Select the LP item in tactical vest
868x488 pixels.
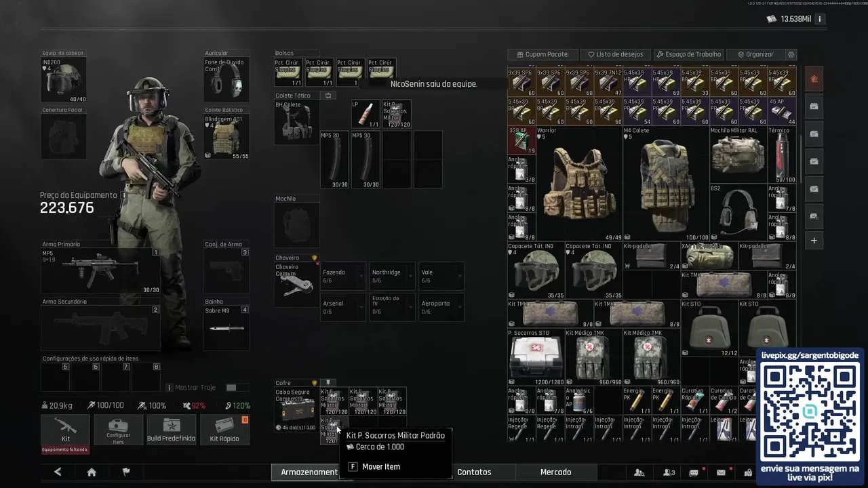[365, 114]
